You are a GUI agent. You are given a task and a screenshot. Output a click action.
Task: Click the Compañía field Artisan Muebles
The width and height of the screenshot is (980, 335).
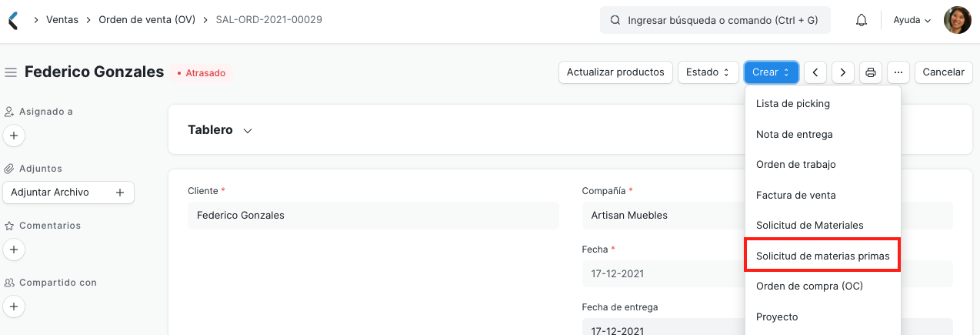663,216
